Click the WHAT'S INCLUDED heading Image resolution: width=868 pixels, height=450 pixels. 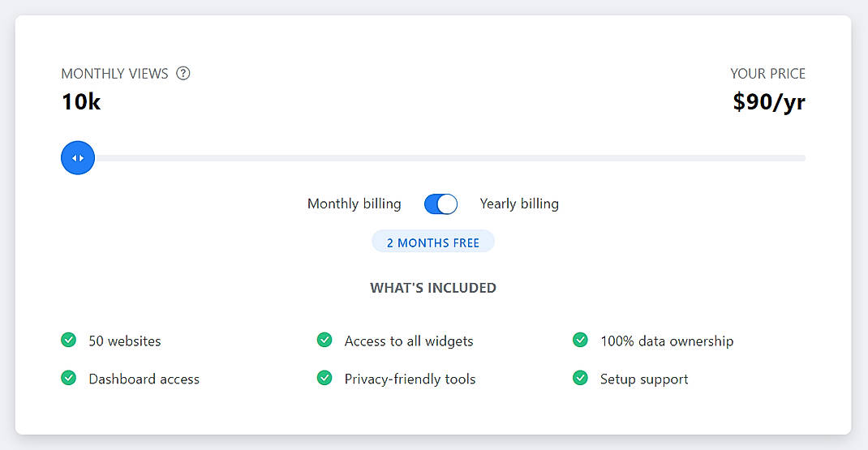433,288
